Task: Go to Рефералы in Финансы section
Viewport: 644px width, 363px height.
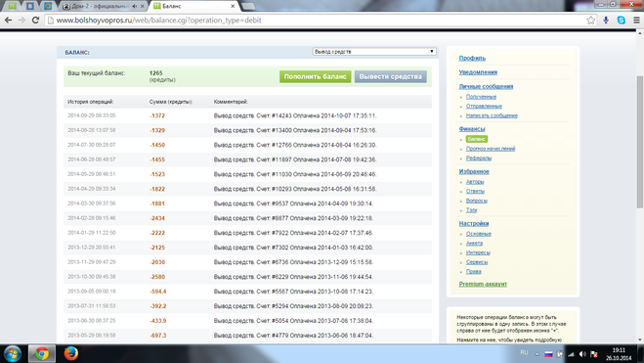Action: click(x=479, y=159)
